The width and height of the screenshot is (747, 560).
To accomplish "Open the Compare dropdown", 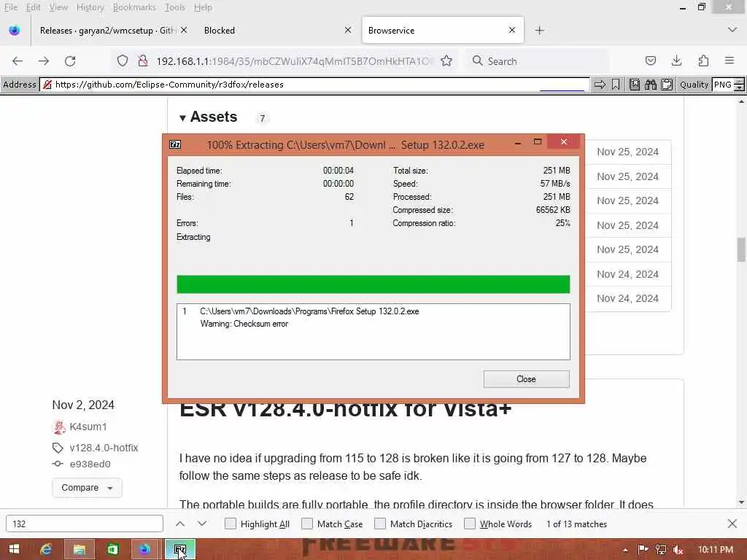I will coord(88,488).
